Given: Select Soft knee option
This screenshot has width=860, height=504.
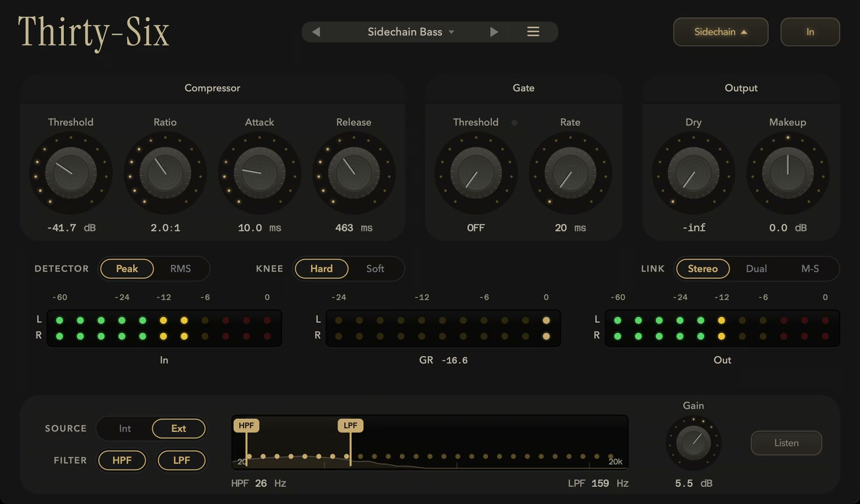Looking at the screenshot, I should (375, 269).
